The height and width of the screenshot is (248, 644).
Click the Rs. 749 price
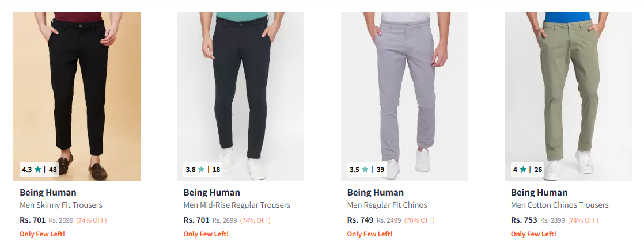360,220
